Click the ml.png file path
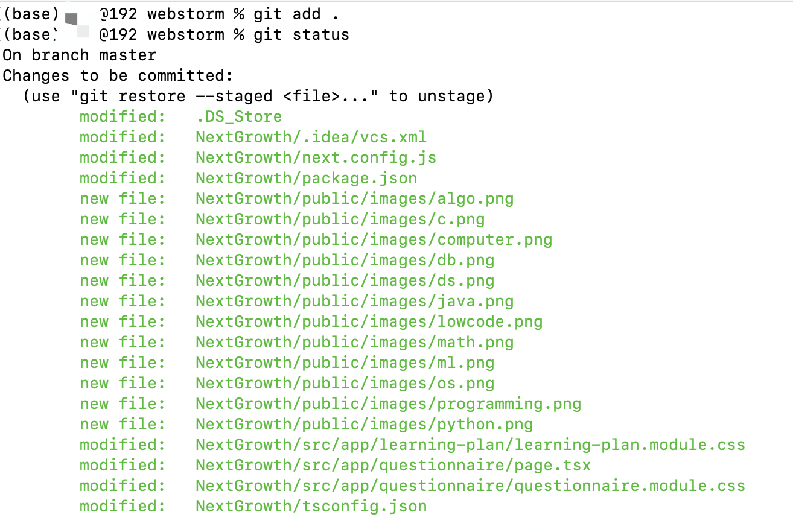The width and height of the screenshot is (793, 532). [345, 363]
